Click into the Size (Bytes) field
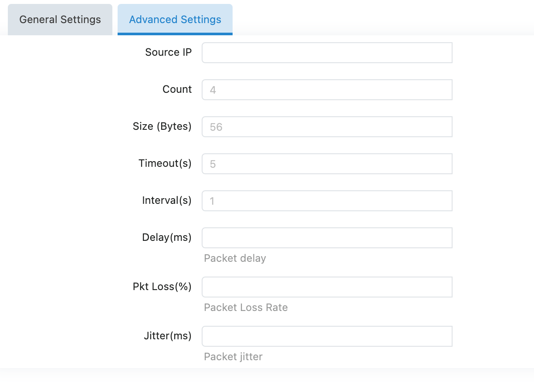Viewport: 534px width, 392px height. pos(327,127)
